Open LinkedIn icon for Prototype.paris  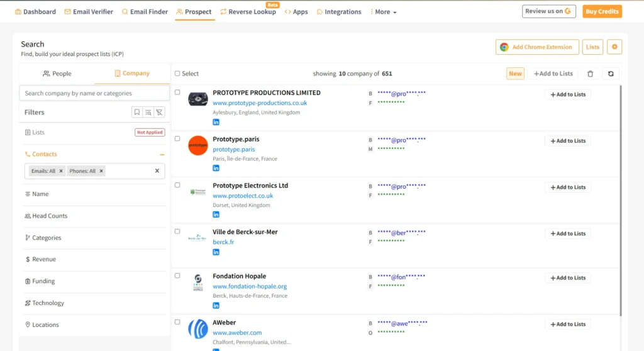point(216,168)
